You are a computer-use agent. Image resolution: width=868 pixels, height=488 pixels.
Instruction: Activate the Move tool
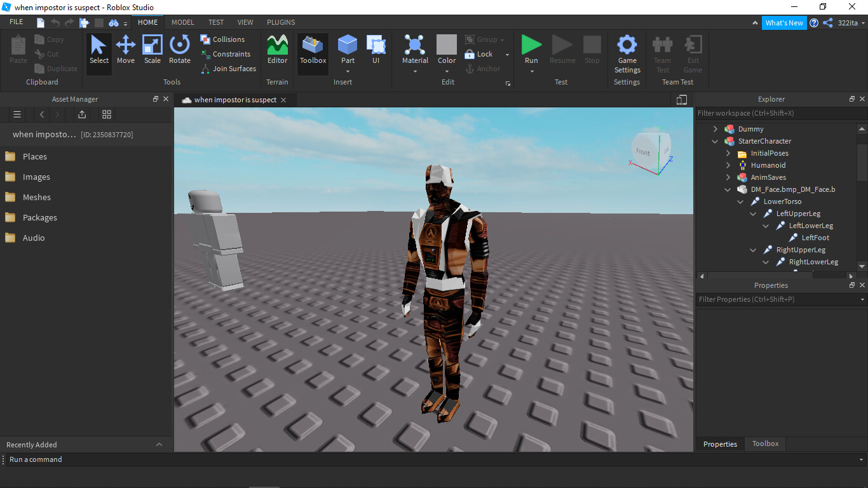pos(126,50)
